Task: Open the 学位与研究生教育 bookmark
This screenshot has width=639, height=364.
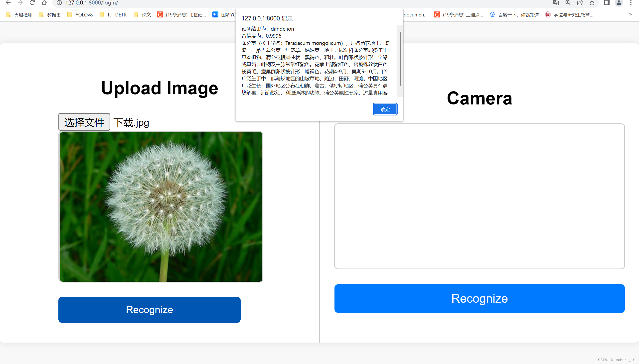Action: point(569,15)
